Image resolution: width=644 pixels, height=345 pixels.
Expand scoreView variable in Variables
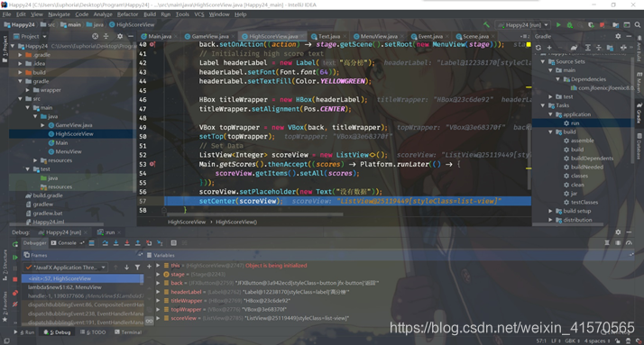click(x=159, y=318)
